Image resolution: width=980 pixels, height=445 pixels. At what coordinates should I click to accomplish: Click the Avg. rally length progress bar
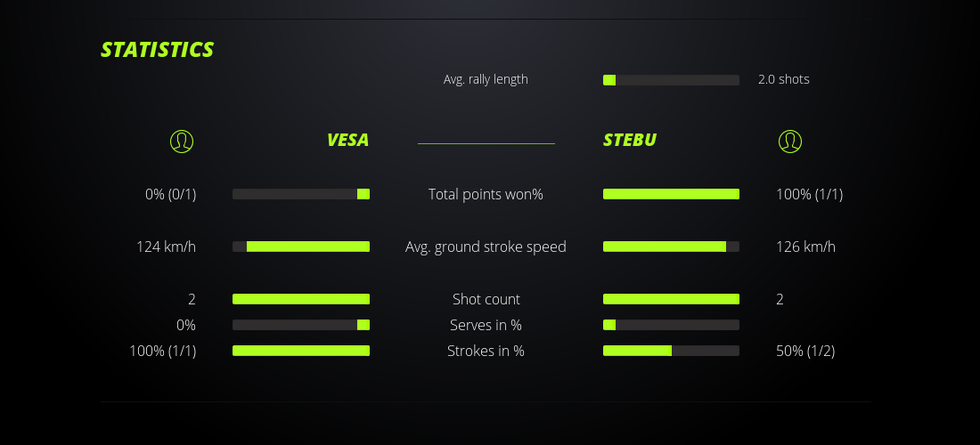[671, 80]
